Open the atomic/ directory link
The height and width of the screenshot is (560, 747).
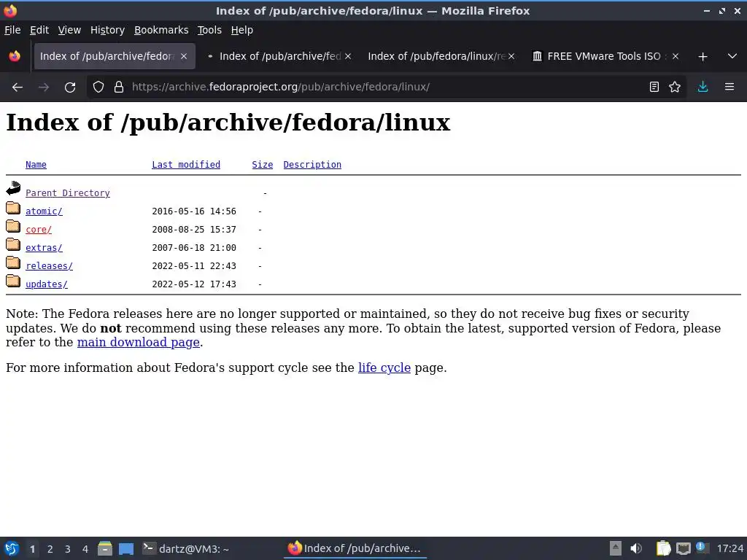[x=44, y=211]
